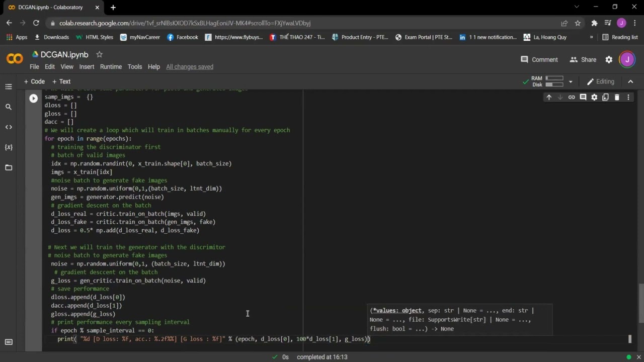The height and width of the screenshot is (362, 644).
Task: Open the View menu
Action: click(x=67, y=67)
